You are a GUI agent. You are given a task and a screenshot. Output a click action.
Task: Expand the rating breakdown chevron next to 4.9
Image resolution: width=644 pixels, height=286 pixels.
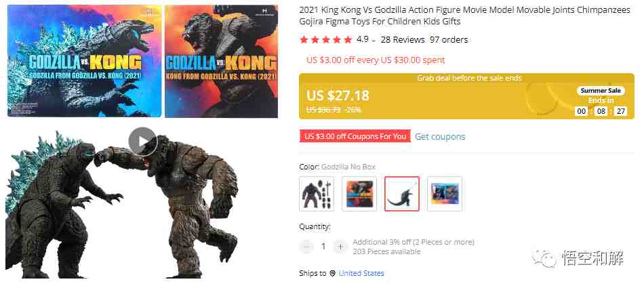click(374, 41)
